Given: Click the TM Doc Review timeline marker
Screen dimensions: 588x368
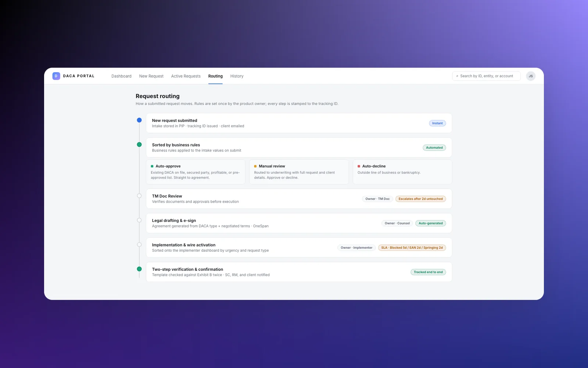Looking at the screenshot, I should coord(139,196).
